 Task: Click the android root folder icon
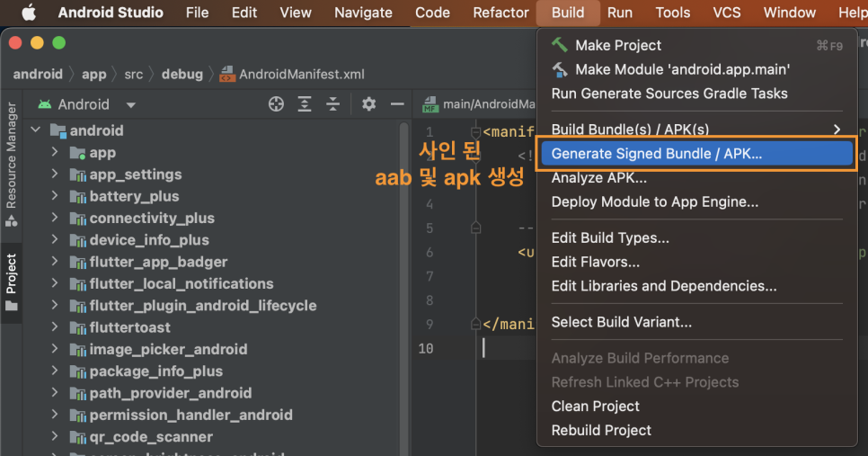58,130
